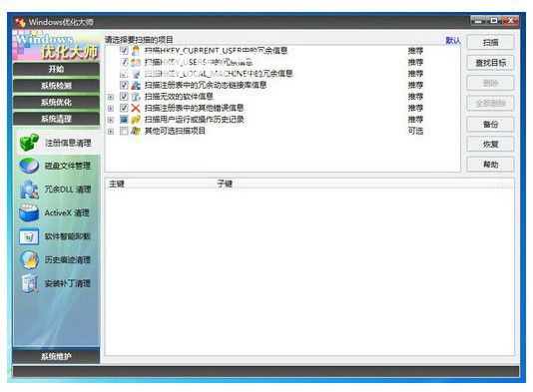Screen dimensions: 533x392
Task: Click the ActiveX 清理 icon
Action: click(x=29, y=213)
